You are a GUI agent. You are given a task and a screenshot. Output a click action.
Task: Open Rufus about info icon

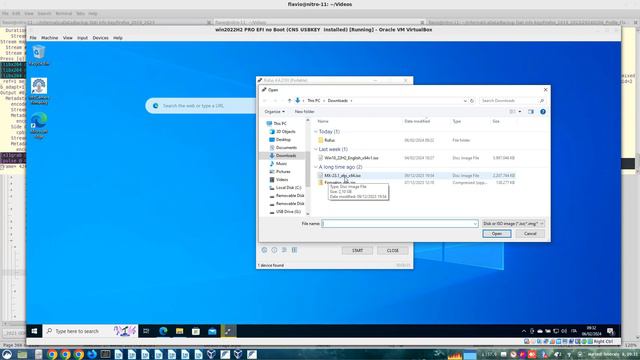[274, 250]
